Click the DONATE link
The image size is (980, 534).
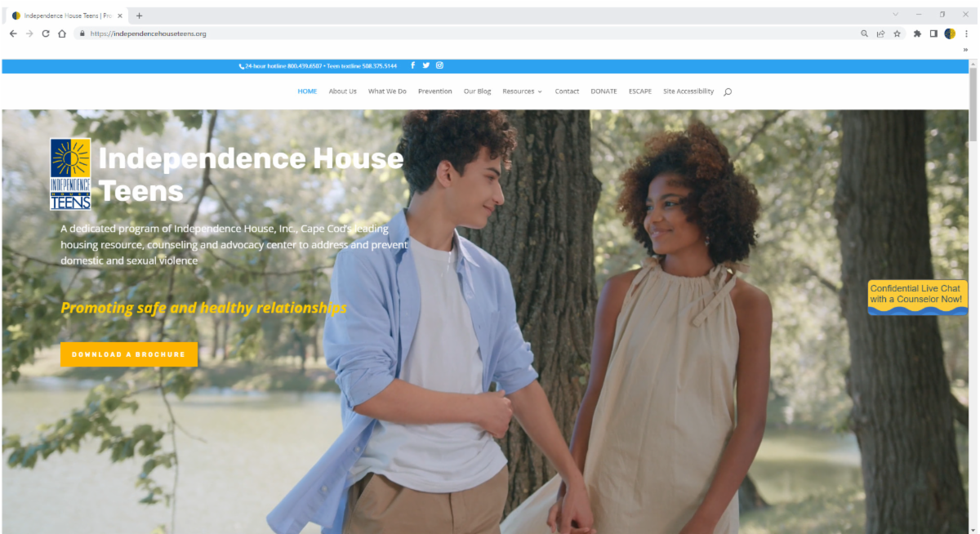(604, 91)
